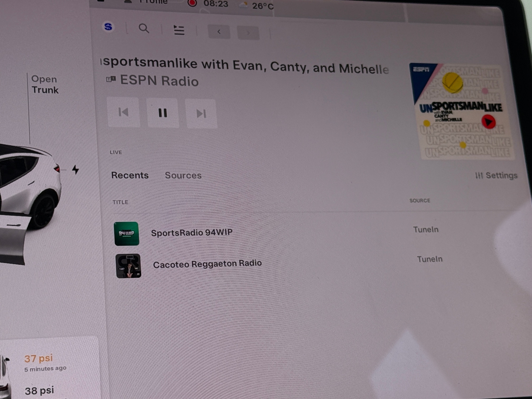532x399 pixels.
Task: Tap the recording red dot indicator
Action: click(192, 3)
